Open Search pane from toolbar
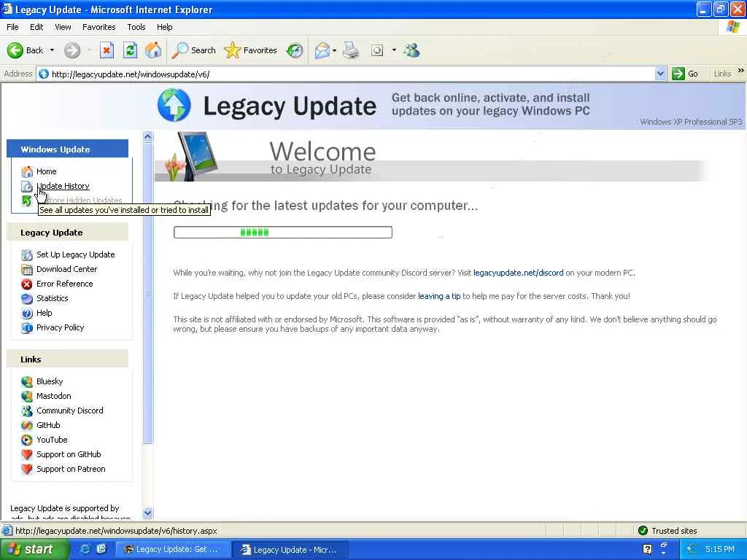The image size is (747, 560). (193, 50)
